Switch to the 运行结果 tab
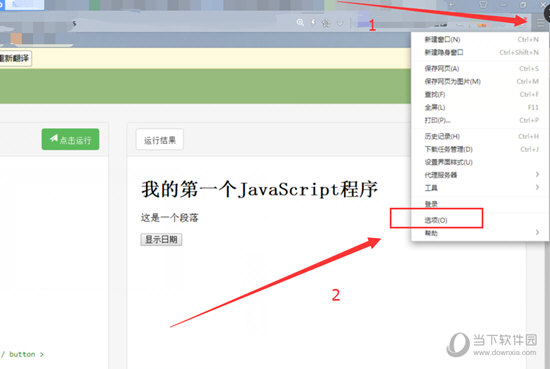Viewport: 550px width, 369px height. pyautogui.click(x=160, y=140)
